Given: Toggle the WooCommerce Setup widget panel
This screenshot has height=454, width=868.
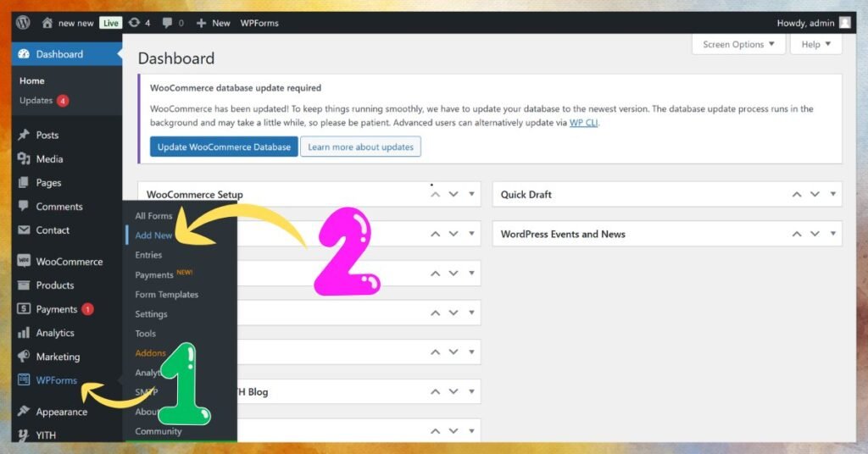Looking at the screenshot, I should pyautogui.click(x=471, y=194).
